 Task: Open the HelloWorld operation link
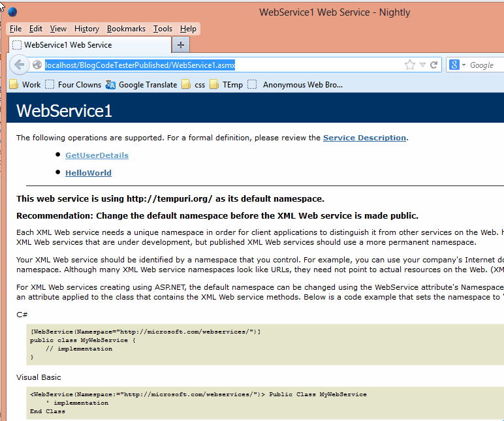[88, 173]
